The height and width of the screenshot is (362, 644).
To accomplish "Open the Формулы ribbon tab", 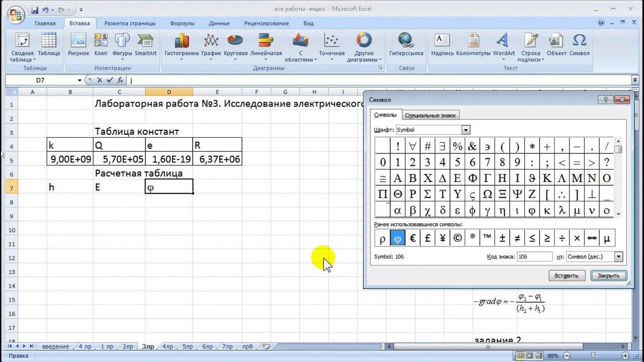I will [x=182, y=23].
